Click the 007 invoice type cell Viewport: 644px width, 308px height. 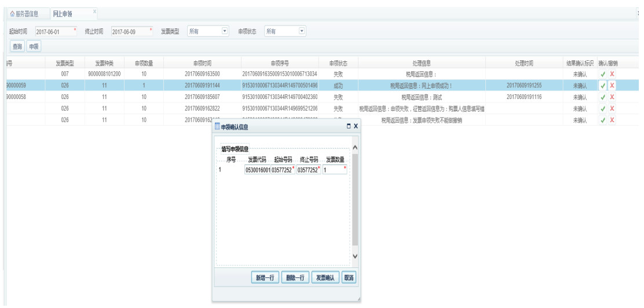[65, 74]
